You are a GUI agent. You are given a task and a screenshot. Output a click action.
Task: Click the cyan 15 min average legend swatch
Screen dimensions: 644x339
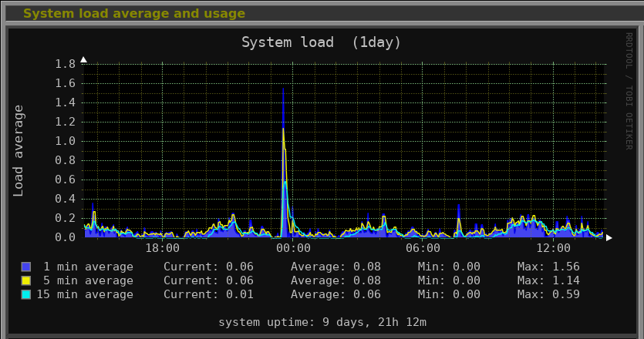26,294
